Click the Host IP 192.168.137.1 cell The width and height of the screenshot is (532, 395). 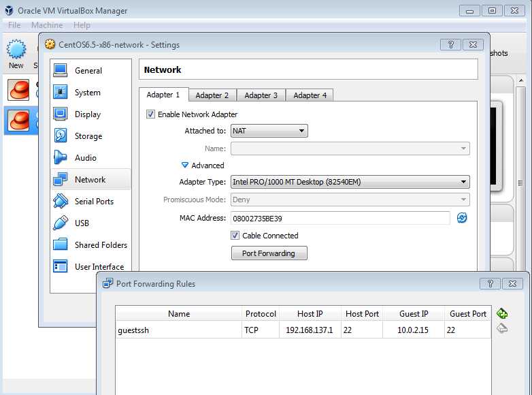[310, 330]
